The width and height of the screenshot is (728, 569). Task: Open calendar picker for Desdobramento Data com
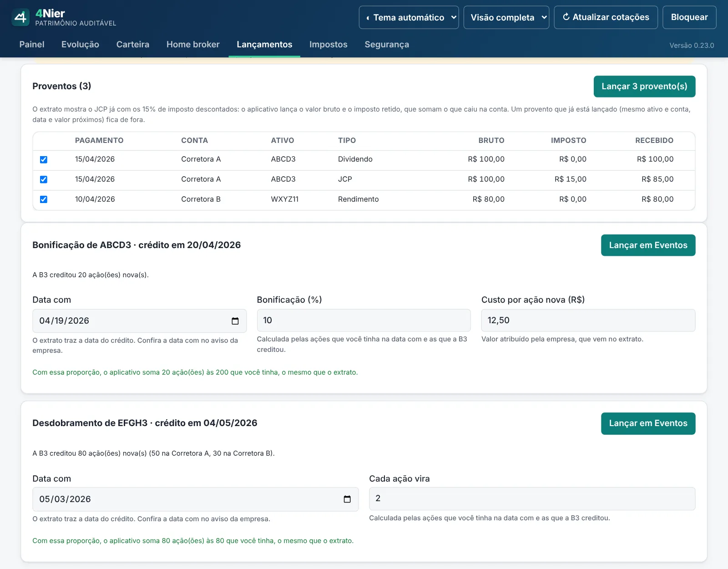click(x=347, y=499)
